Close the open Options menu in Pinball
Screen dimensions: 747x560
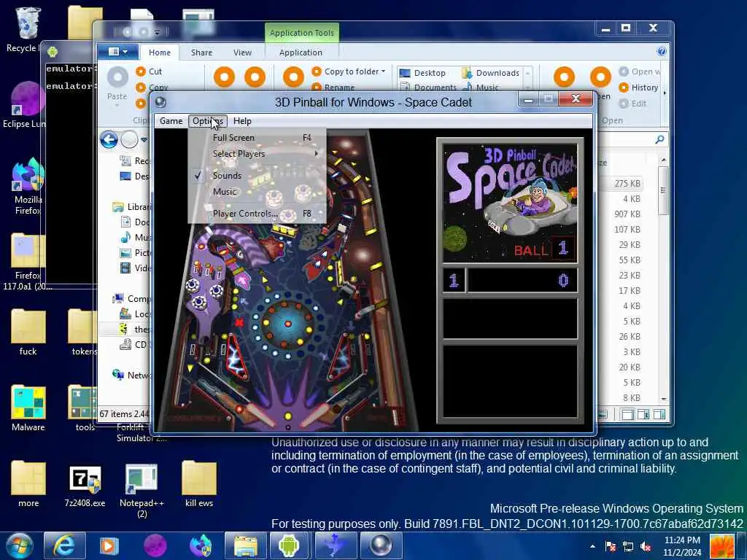(x=207, y=121)
